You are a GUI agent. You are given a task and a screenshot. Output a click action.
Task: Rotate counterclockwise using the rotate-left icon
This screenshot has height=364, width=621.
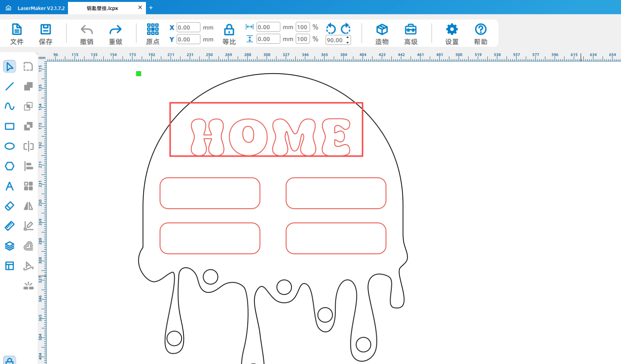[331, 28]
